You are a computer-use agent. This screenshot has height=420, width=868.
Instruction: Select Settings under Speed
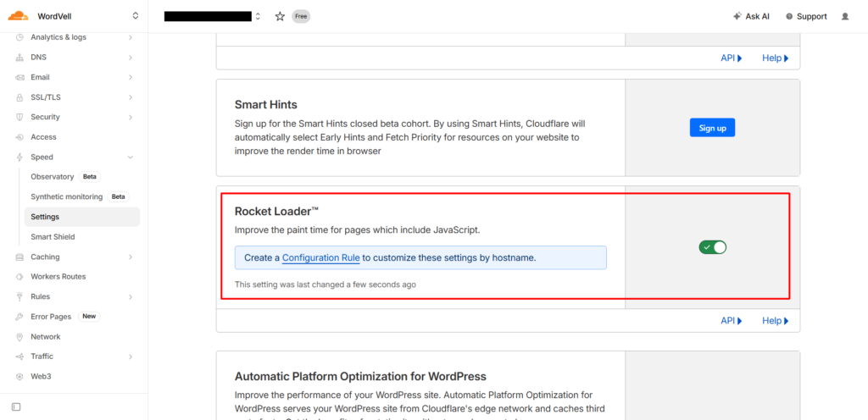[82, 217]
